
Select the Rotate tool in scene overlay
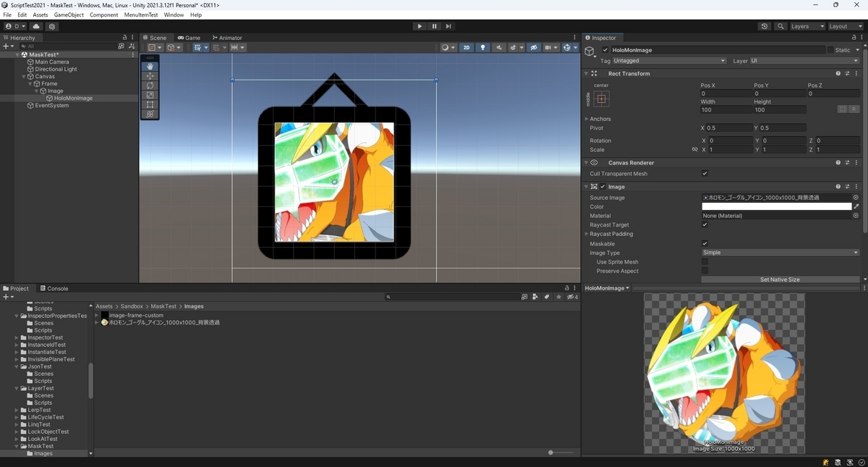pyautogui.click(x=150, y=85)
